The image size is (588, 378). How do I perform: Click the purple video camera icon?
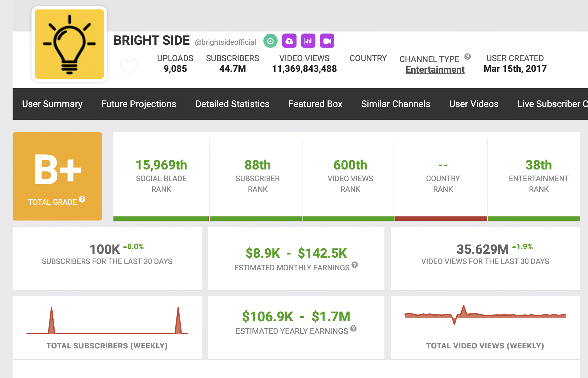(327, 41)
